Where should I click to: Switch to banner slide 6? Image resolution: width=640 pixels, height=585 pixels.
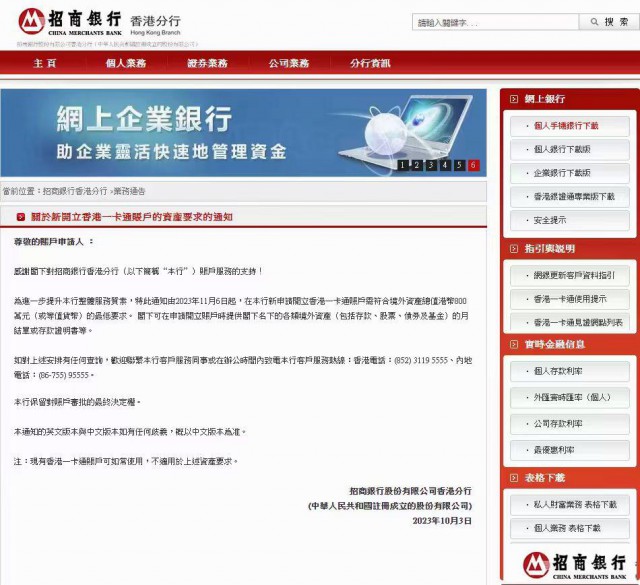click(473, 165)
